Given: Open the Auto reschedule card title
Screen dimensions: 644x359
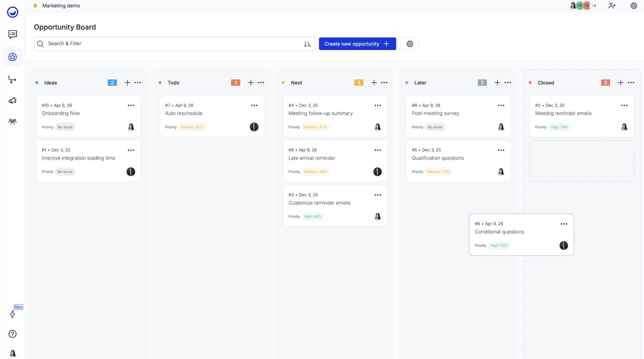Looking at the screenshot, I should pos(184,113).
